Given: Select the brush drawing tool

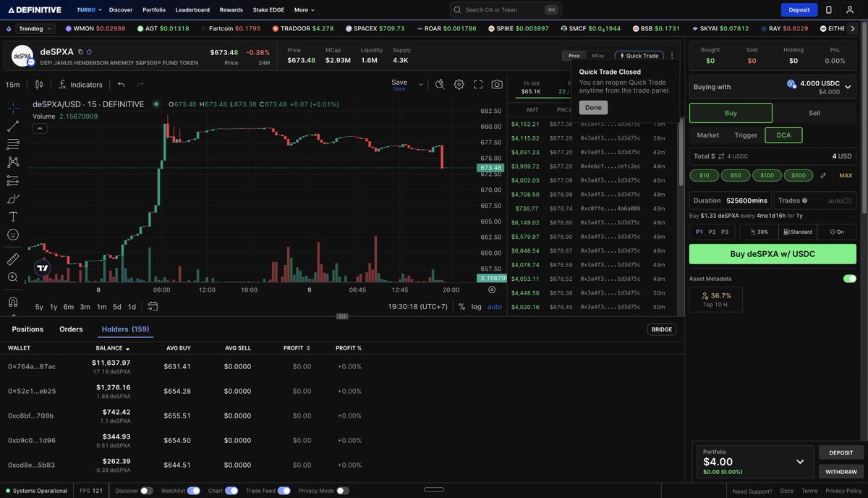Looking at the screenshot, I should coord(13,198).
